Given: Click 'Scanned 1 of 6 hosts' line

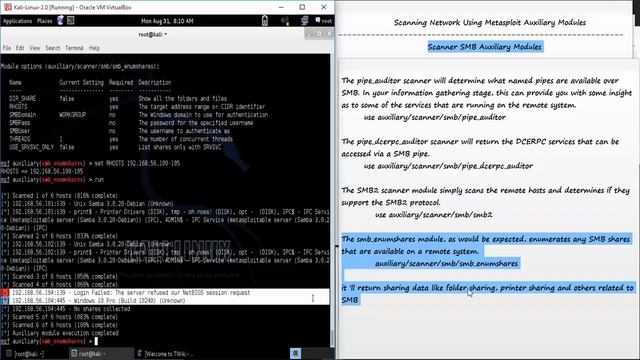Looking at the screenshot, I should (59, 196).
